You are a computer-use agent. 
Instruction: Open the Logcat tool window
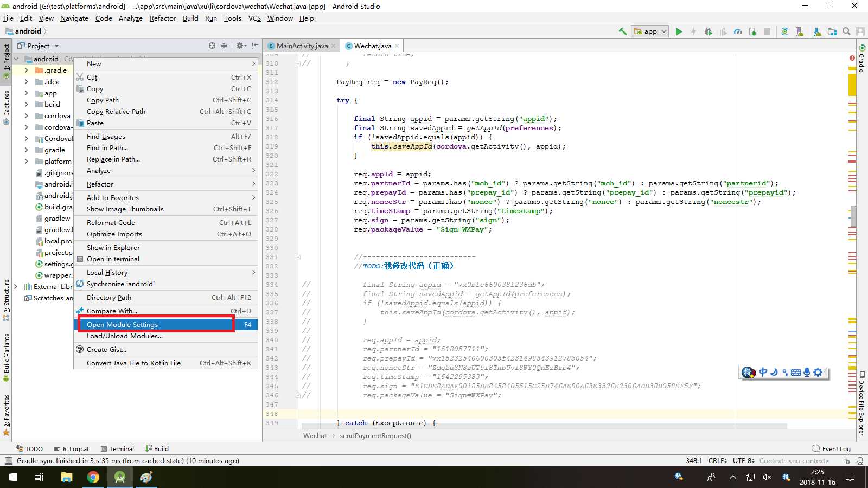click(71, 448)
